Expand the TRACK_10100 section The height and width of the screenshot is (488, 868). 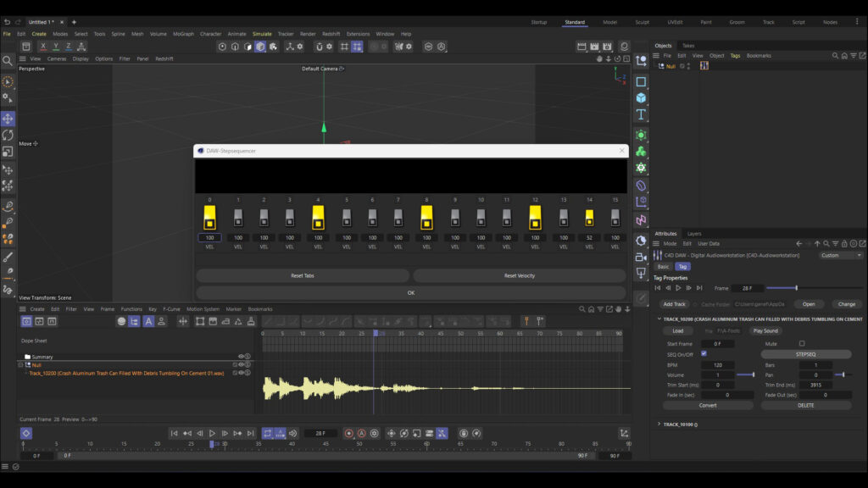click(x=659, y=424)
